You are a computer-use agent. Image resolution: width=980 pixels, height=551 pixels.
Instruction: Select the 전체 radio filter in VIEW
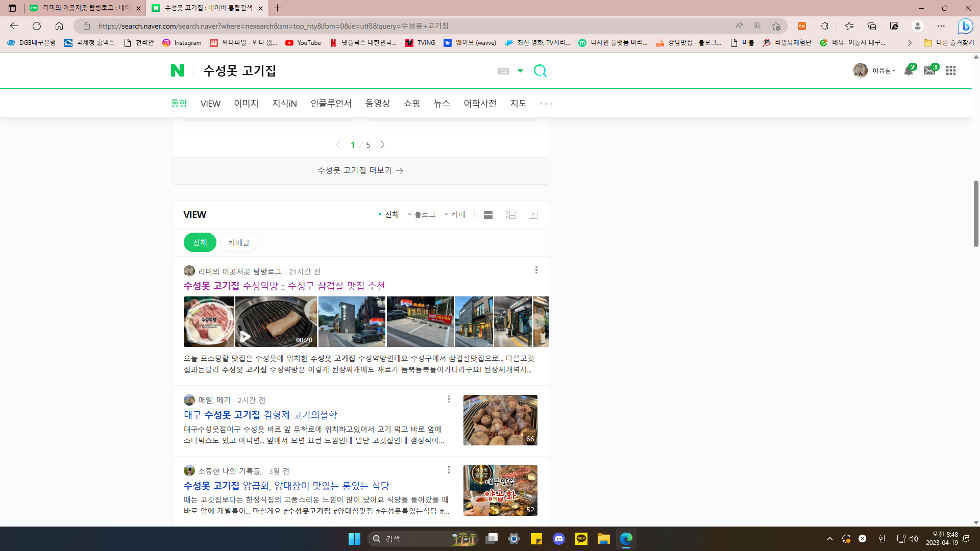click(x=388, y=214)
